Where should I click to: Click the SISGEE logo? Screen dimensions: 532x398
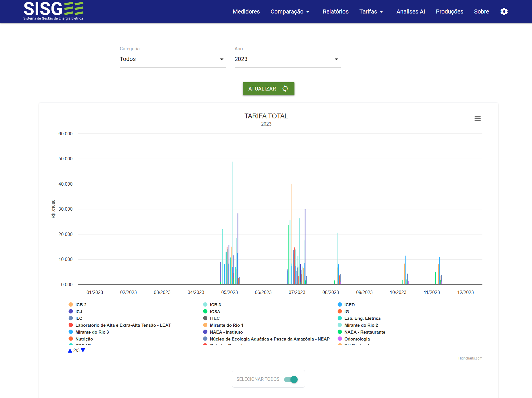(x=53, y=11)
